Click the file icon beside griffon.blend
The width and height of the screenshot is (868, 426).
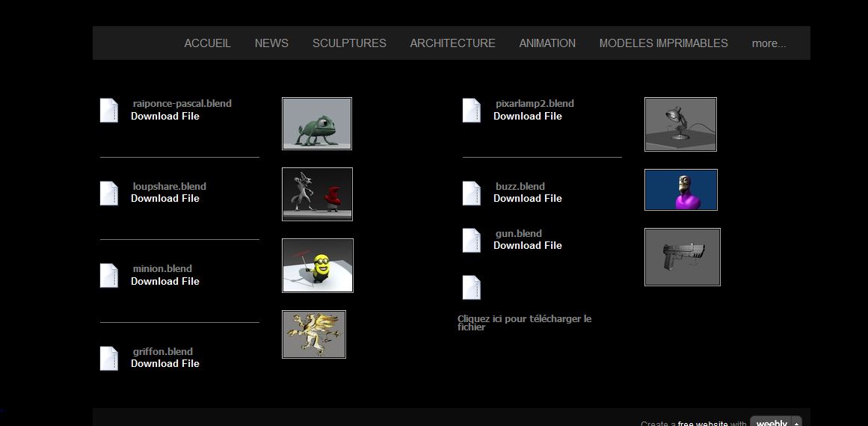pos(109,359)
